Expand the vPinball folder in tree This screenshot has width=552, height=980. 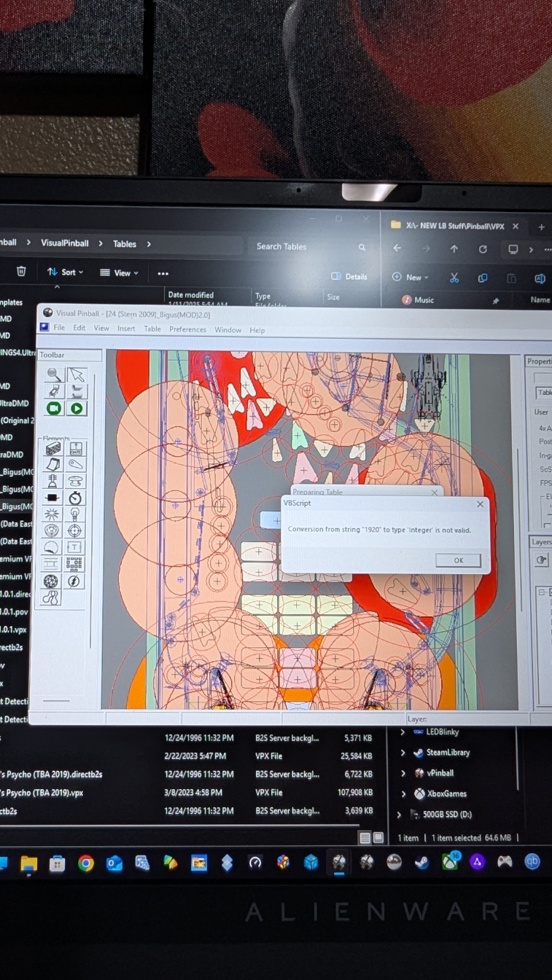[x=403, y=773]
